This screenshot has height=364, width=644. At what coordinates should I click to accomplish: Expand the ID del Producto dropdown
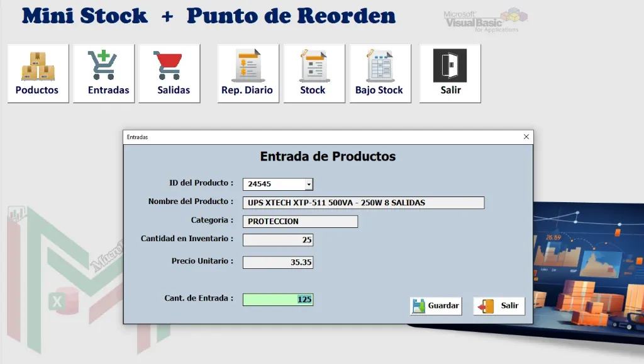(309, 184)
